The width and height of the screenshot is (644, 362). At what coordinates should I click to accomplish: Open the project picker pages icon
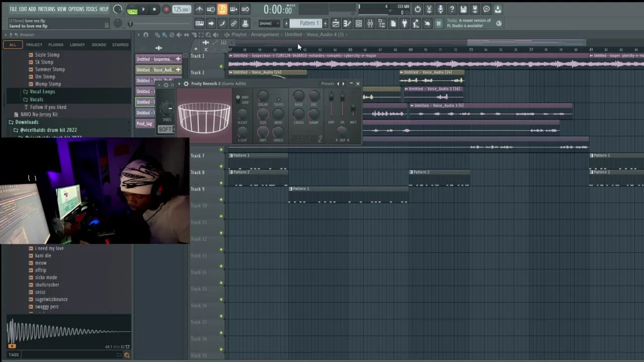pyautogui.click(x=393, y=23)
